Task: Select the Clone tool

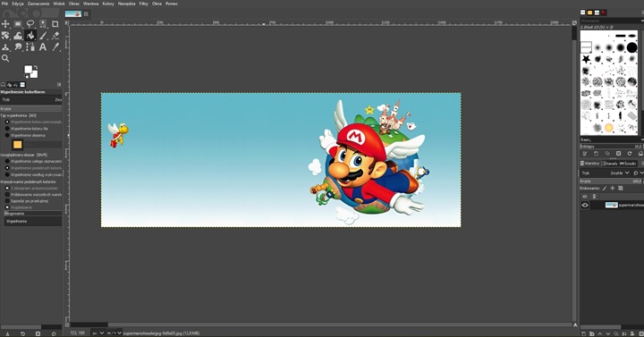Action: [5, 47]
